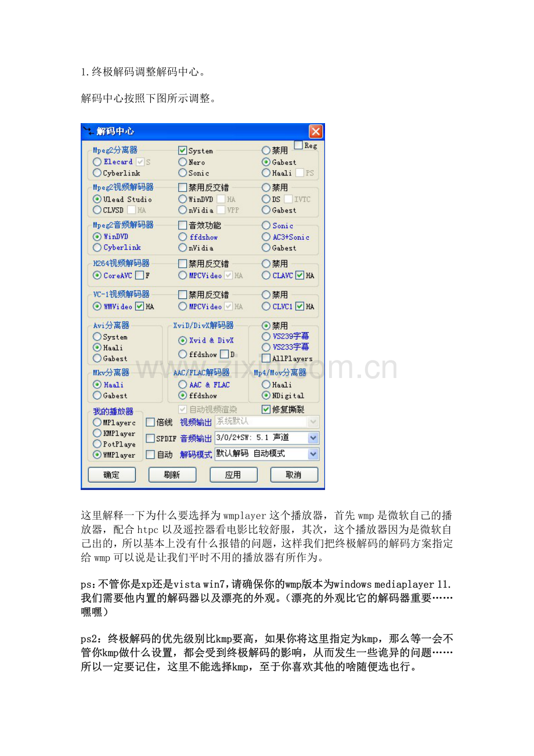Viewport: 534px width, 756px height.
Task: Select Gabest for Mpeg2分离器
Action: click(265, 162)
